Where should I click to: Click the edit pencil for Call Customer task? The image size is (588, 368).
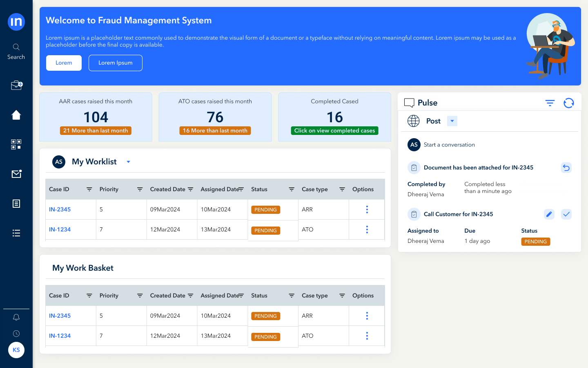(x=549, y=214)
